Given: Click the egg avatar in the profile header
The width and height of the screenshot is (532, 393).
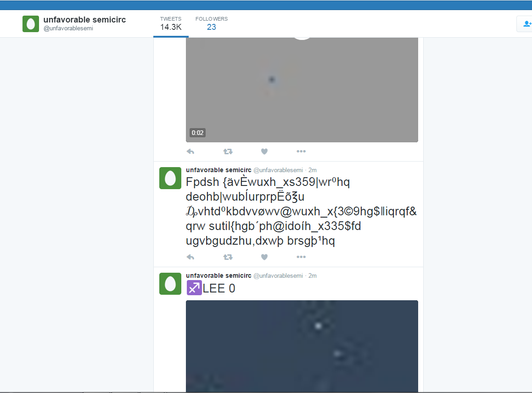Looking at the screenshot, I should coord(31,23).
